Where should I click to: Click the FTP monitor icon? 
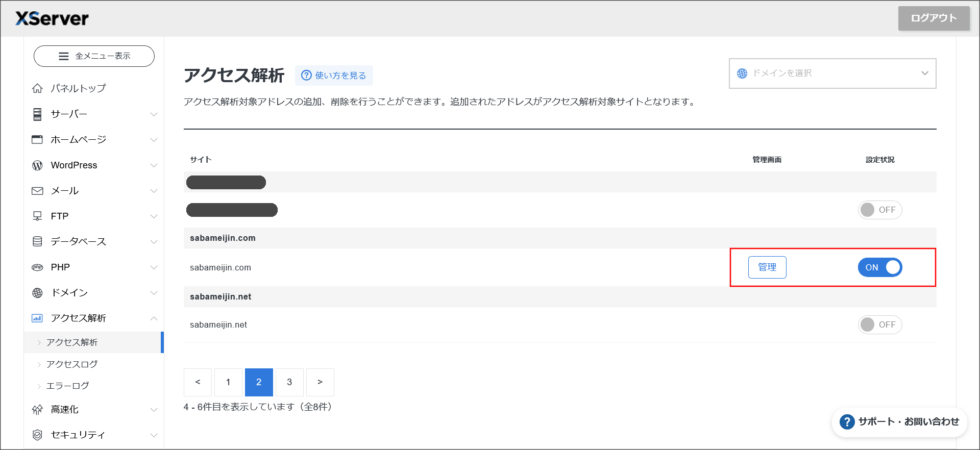[37, 216]
